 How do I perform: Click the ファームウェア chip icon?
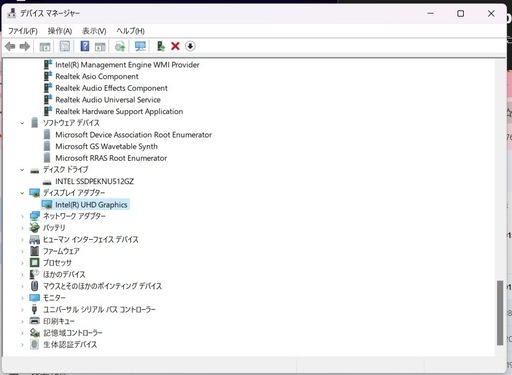[x=34, y=251]
